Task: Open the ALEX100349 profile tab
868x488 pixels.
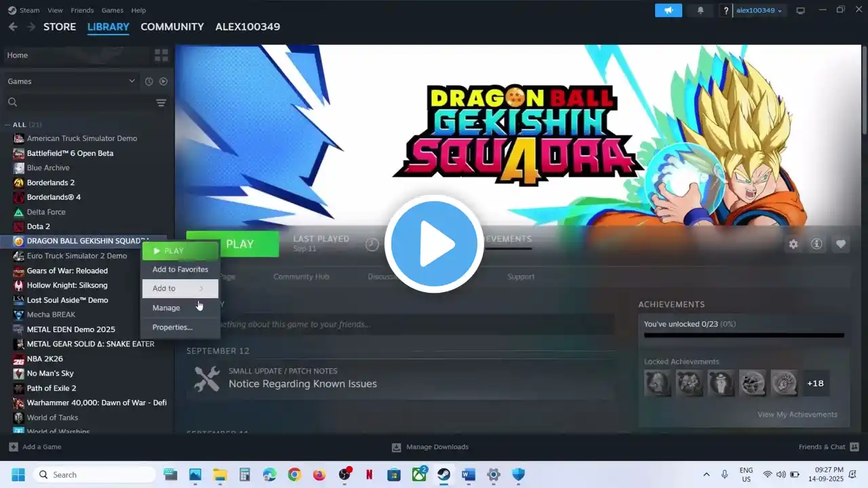Action: tap(248, 27)
